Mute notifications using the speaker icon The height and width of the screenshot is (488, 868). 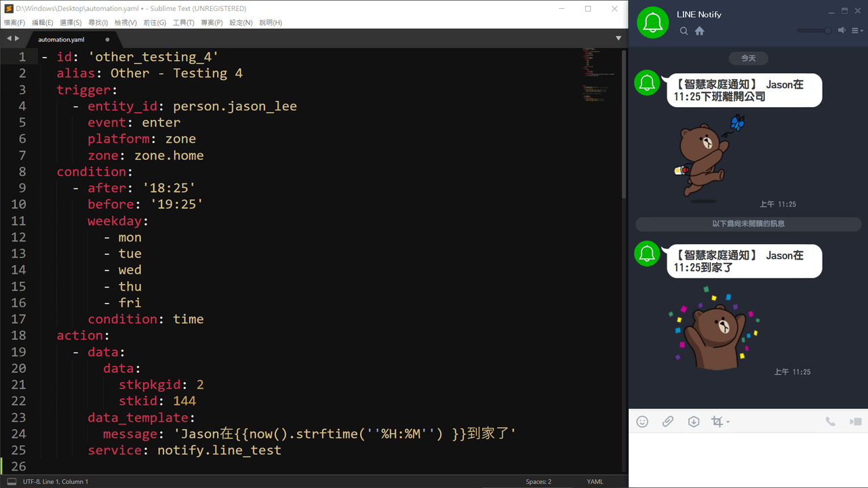[x=842, y=30]
